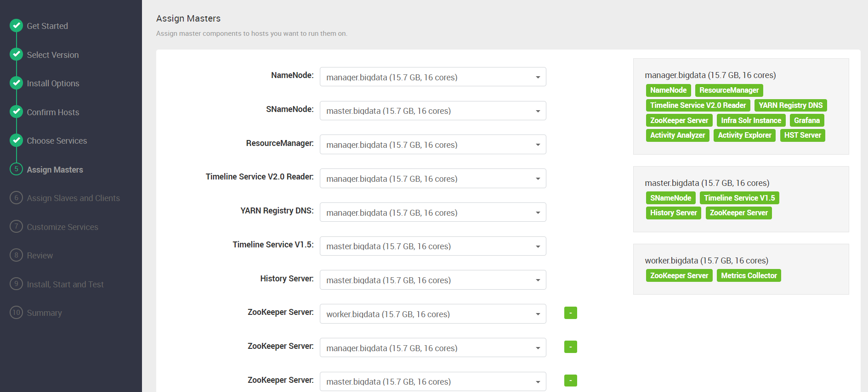Click the step 8 circle icon
This screenshot has height=392, width=868.
click(17, 255)
